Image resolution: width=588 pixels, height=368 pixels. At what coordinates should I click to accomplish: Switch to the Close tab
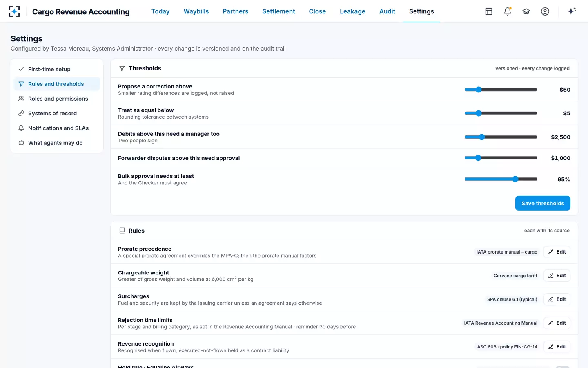317,11
